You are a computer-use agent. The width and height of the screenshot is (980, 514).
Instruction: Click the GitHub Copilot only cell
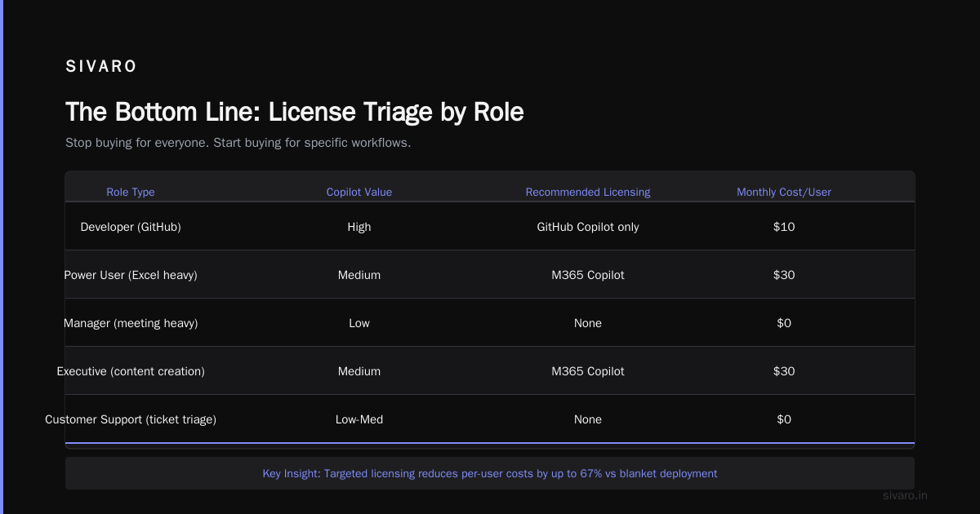click(x=588, y=227)
